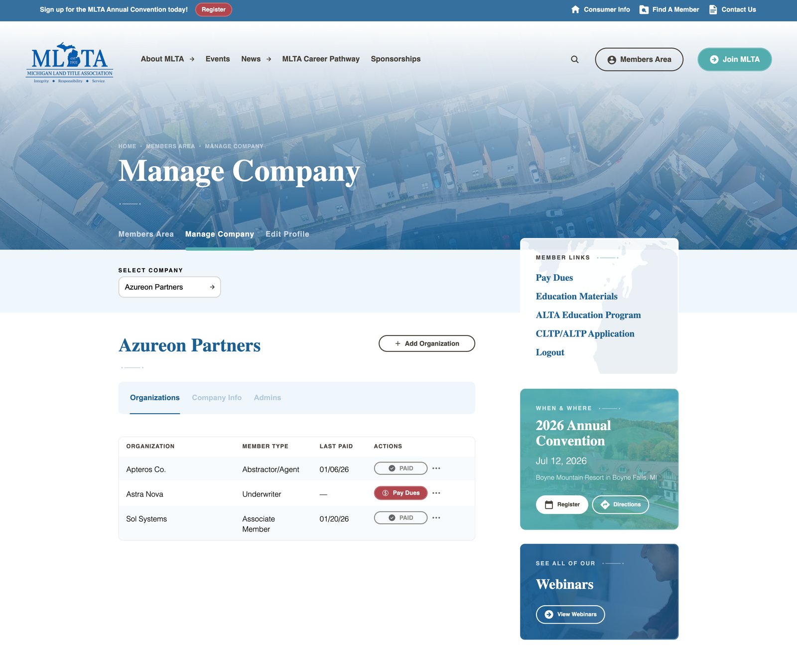This screenshot has height=672, width=797.
Task: Open the Select Company dropdown
Action: pos(169,287)
